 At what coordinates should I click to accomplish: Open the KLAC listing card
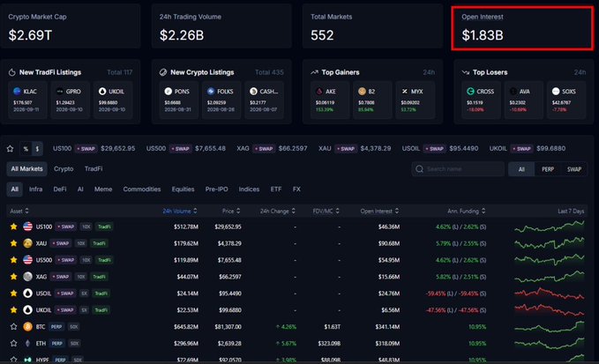27,100
